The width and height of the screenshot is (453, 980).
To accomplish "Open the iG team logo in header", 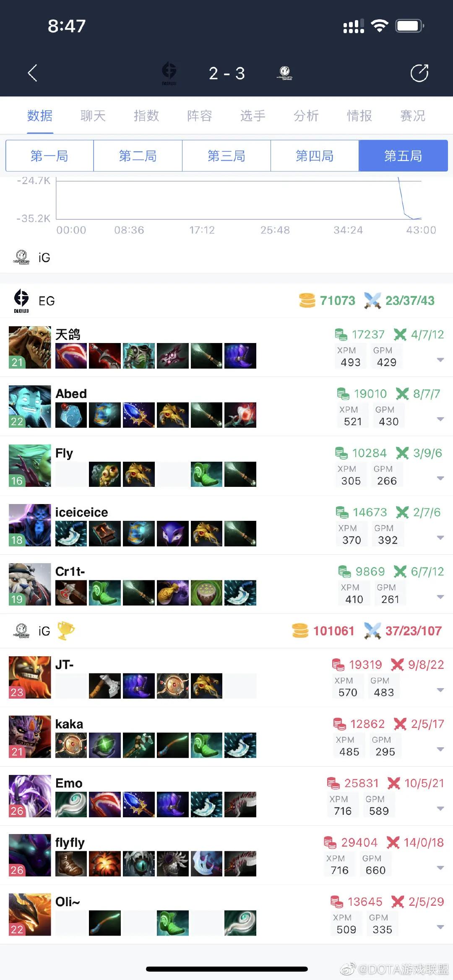I will pyautogui.click(x=284, y=73).
